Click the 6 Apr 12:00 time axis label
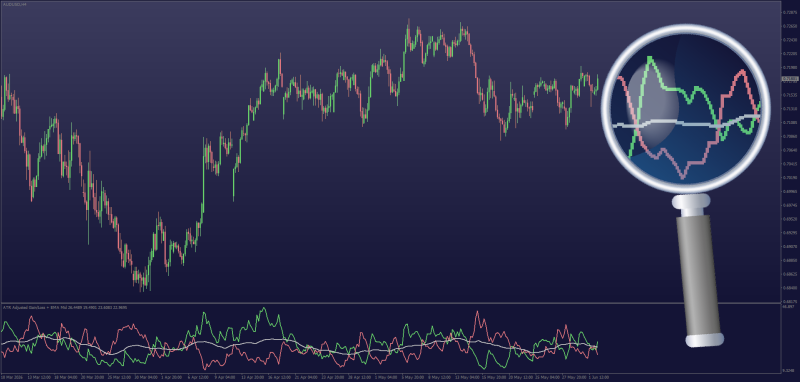This screenshot has width=800, height=382. [x=198, y=377]
